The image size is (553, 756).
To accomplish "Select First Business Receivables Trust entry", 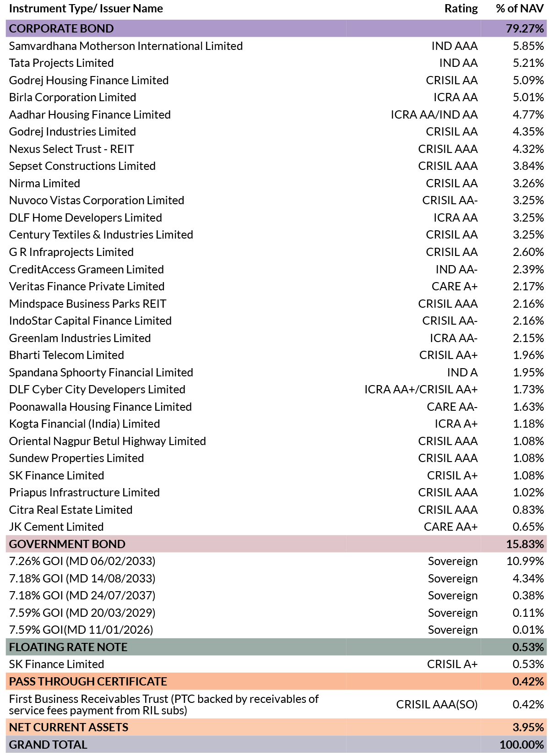I will pyautogui.click(x=276, y=704).
